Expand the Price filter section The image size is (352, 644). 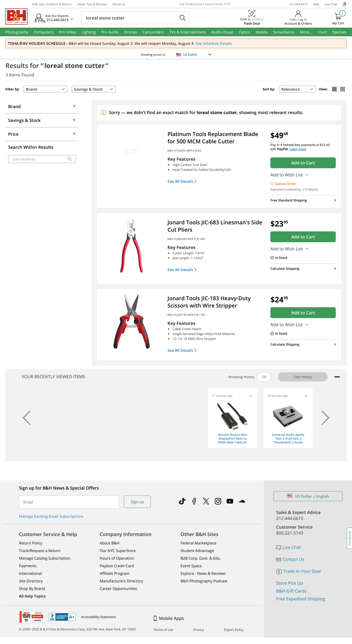point(74,134)
